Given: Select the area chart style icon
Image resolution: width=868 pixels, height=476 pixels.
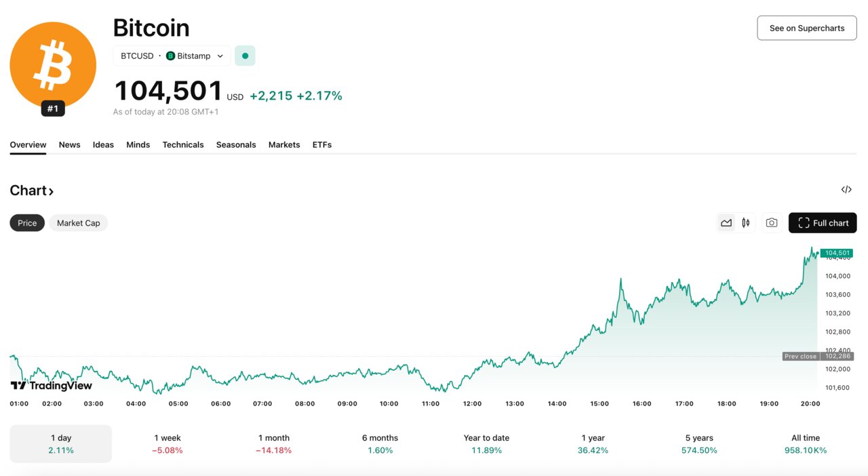Looking at the screenshot, I should [x=726, y=222].
